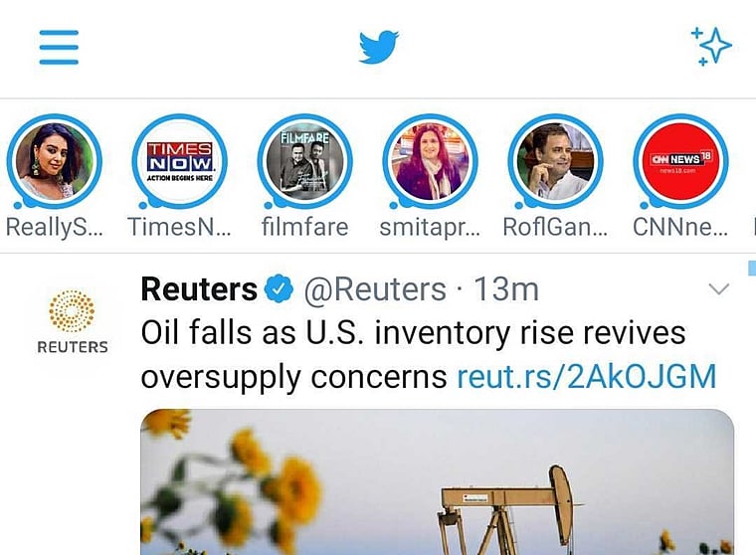Viewport: 756px width, 555px height.
Task: Open the hamburger navigation menu
Action: 59,46
